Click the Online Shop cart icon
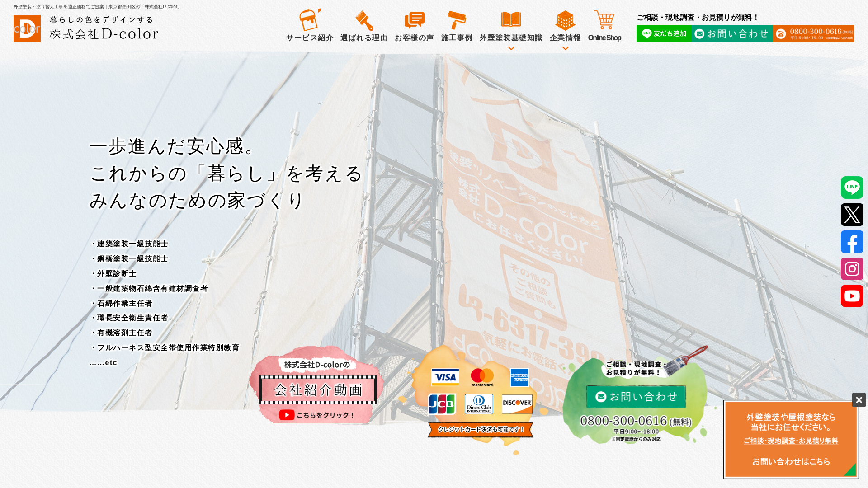Screen dimensions: 868x488 604,20
